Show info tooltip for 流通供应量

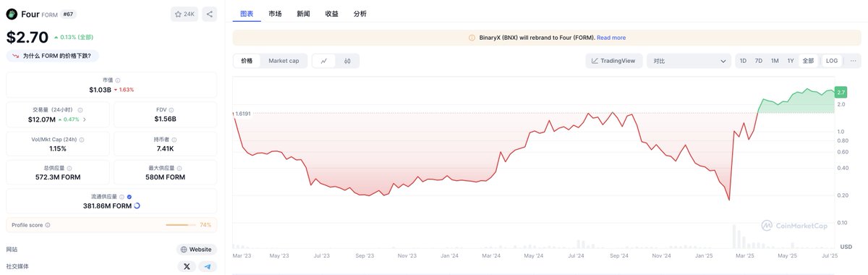[x=122, y=197]
